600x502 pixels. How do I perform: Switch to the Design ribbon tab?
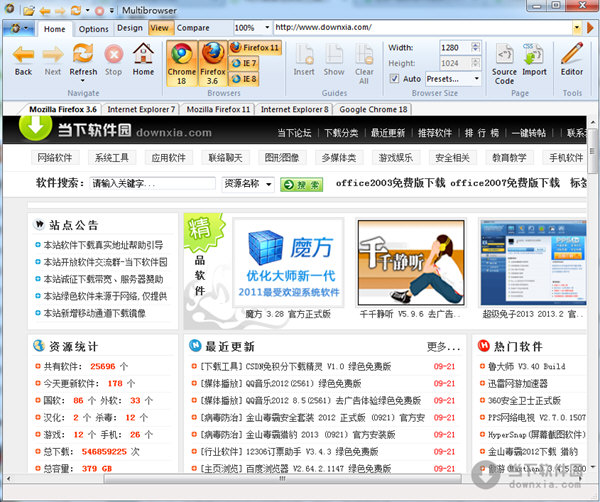point(130,28)
